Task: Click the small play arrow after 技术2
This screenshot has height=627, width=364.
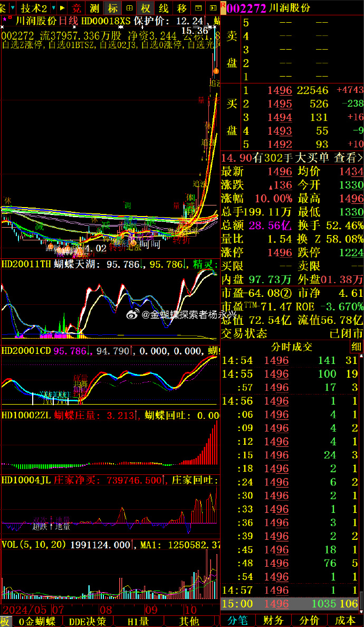Action: coord(63,8)
